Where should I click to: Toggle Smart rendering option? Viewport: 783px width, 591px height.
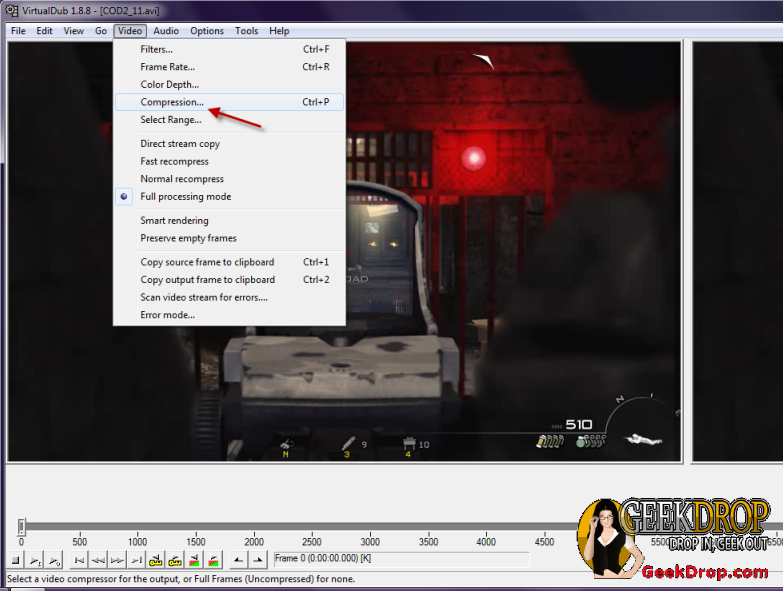click(174, 221)
